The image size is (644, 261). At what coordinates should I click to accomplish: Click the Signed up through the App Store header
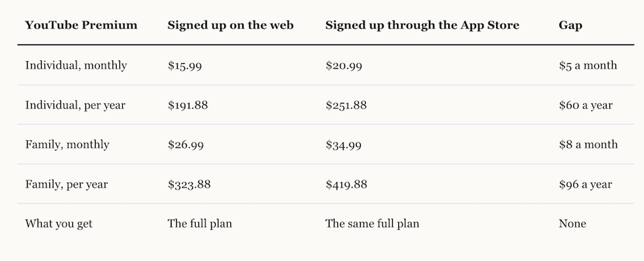(422, 25)
